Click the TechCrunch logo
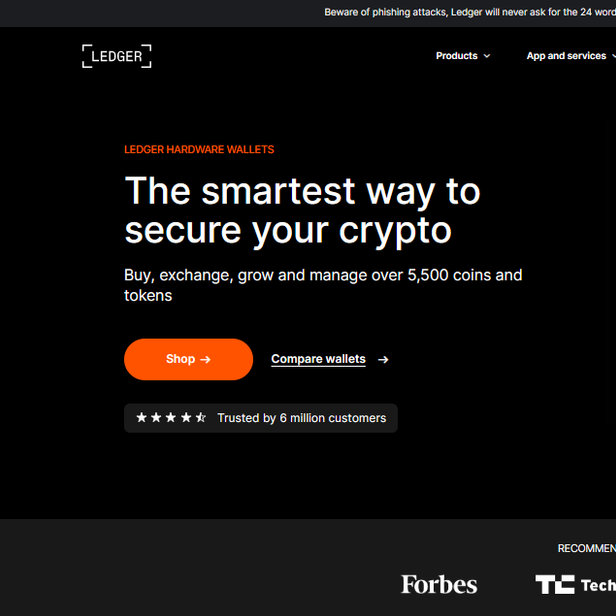 coord(575,584)
